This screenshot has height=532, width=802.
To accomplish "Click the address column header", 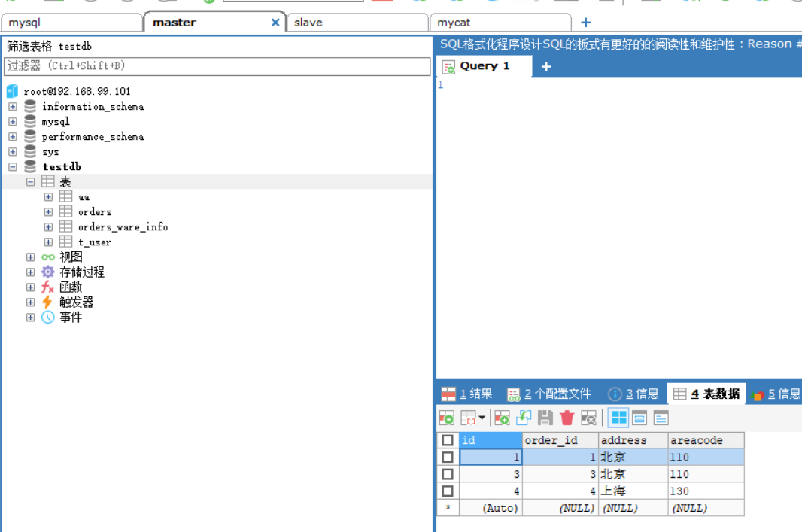I will click(x=633, y=440).
